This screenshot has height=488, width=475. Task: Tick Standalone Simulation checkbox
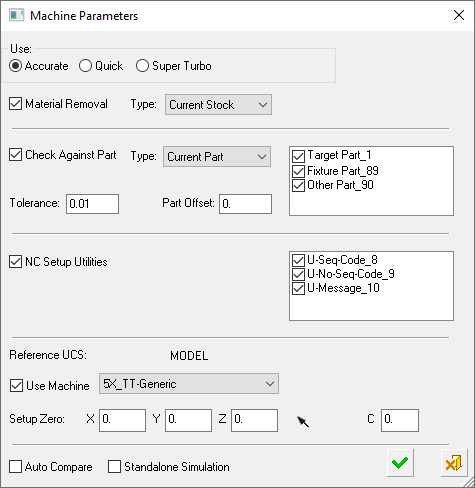[x=114, y=467]
